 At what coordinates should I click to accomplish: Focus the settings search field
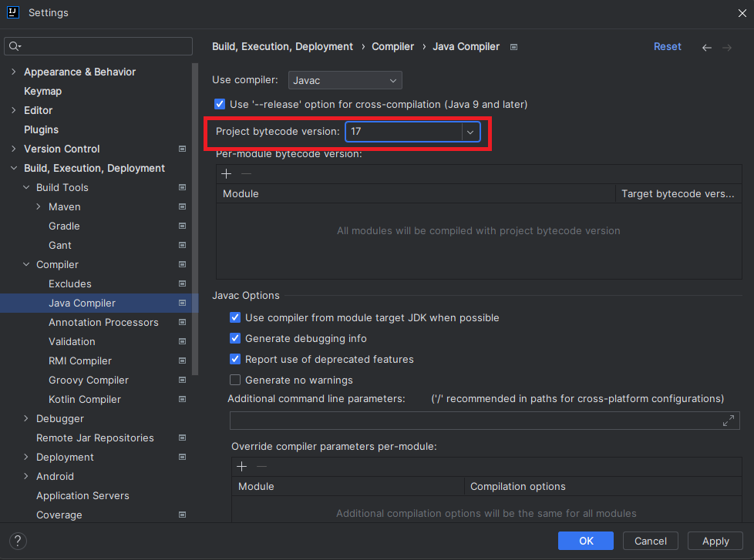(98, 46)
